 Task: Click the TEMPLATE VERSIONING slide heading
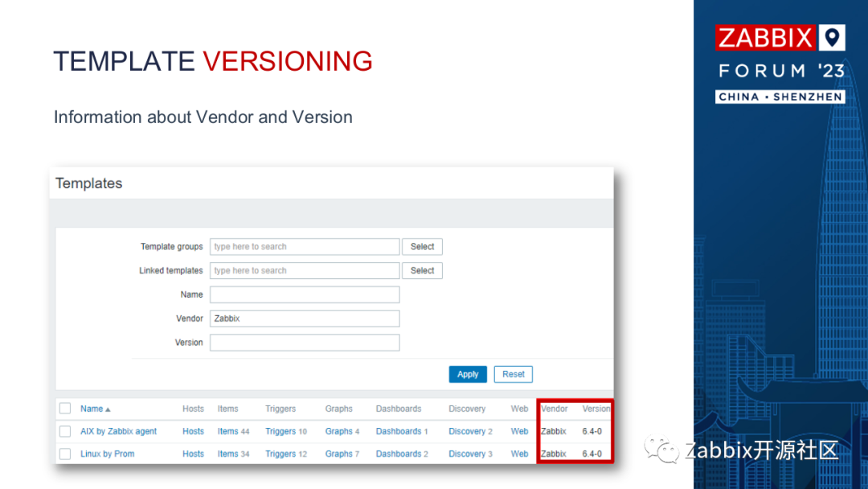(213, 61)
